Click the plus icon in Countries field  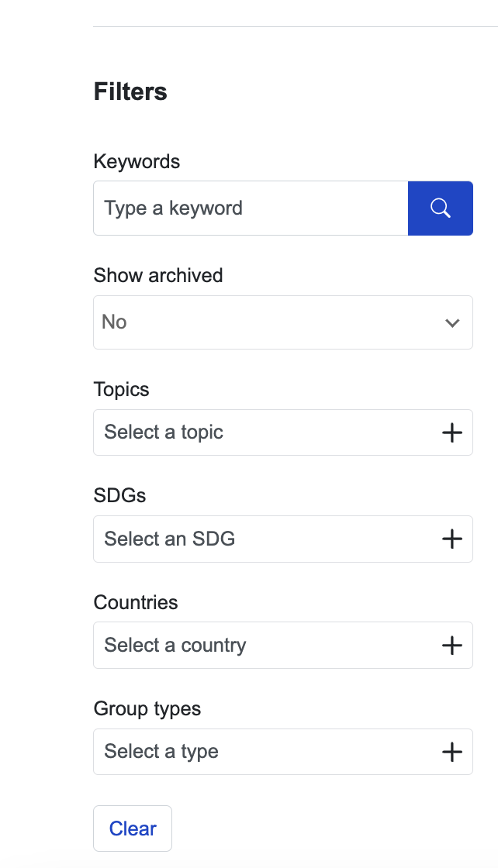452,645
